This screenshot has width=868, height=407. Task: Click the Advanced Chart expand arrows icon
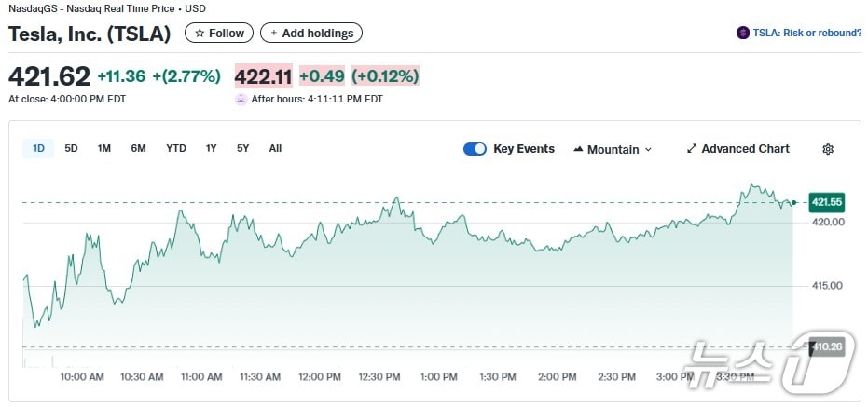tap(692, 149)
